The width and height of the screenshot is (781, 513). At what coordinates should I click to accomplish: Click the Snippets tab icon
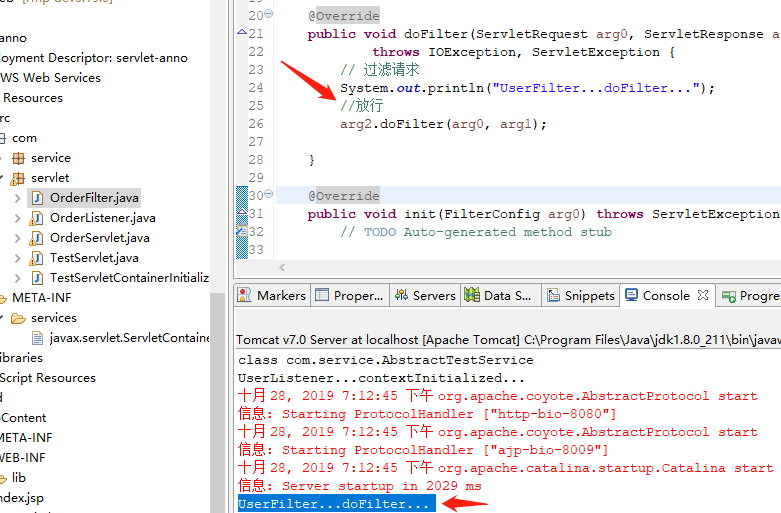[x=553, y=295]
